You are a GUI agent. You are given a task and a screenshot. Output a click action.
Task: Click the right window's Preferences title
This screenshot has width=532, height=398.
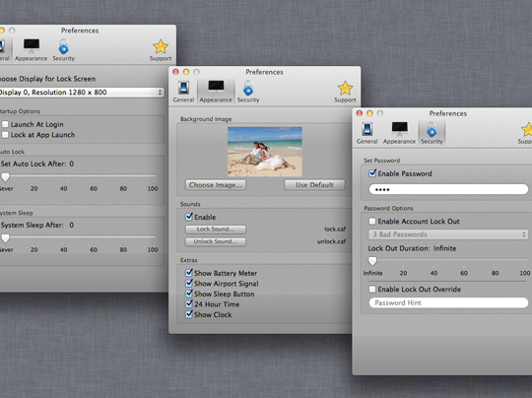pyautogui.click(x=448, y=113)
